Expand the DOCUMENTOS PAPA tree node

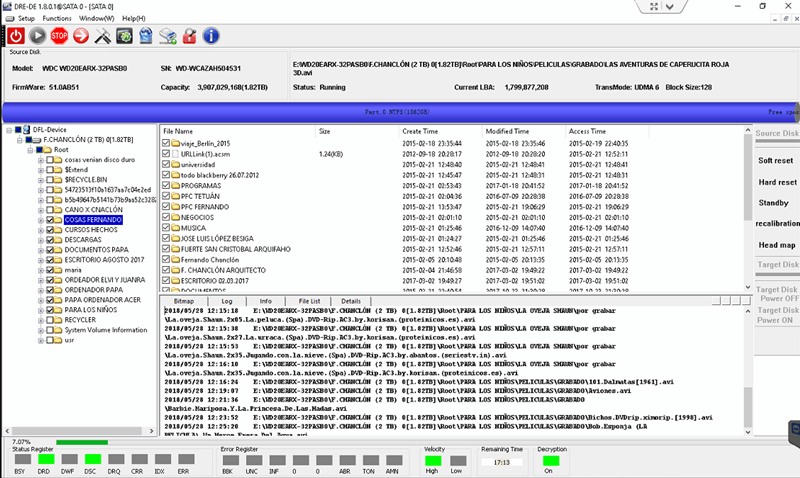tap(39, 250)
